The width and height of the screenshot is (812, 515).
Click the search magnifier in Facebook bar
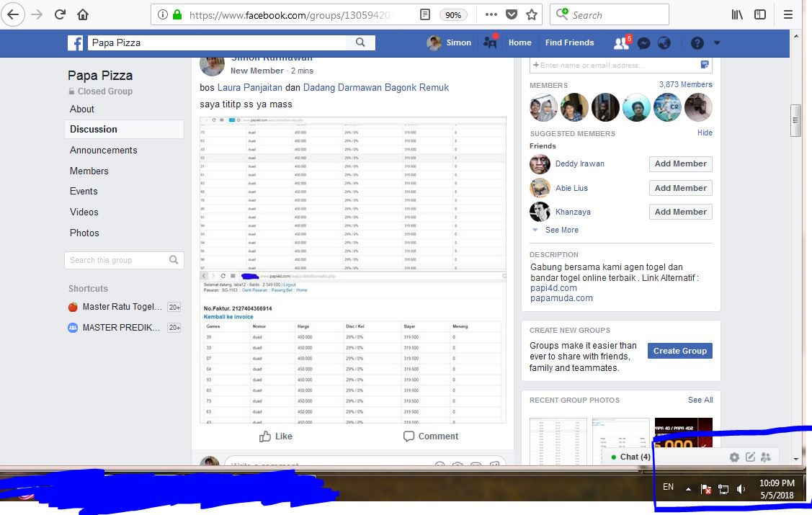pos(360,43)
